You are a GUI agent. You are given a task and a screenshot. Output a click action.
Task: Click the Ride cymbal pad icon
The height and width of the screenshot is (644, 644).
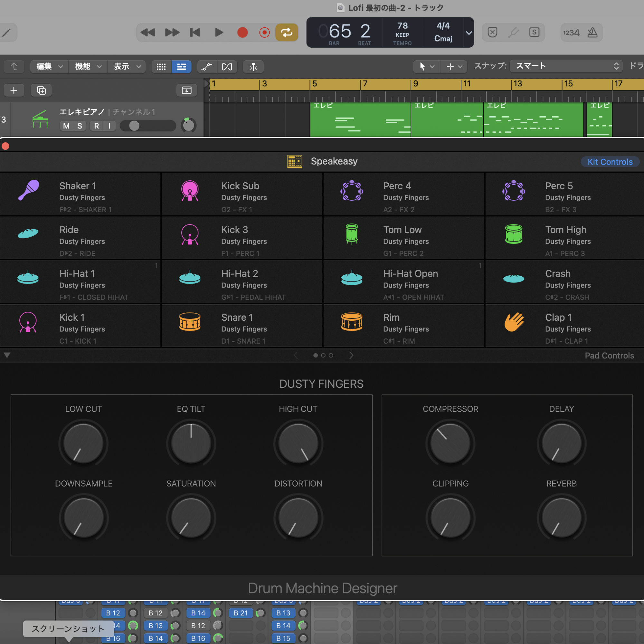pos(28,233)
